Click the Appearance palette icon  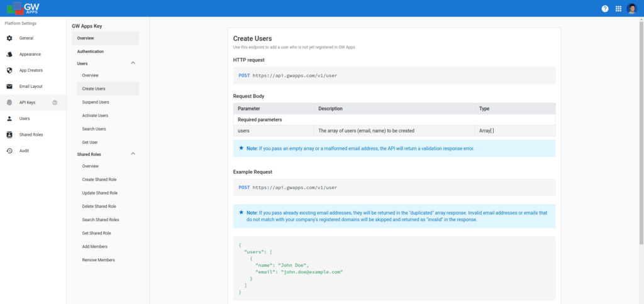tap(9, 54)
